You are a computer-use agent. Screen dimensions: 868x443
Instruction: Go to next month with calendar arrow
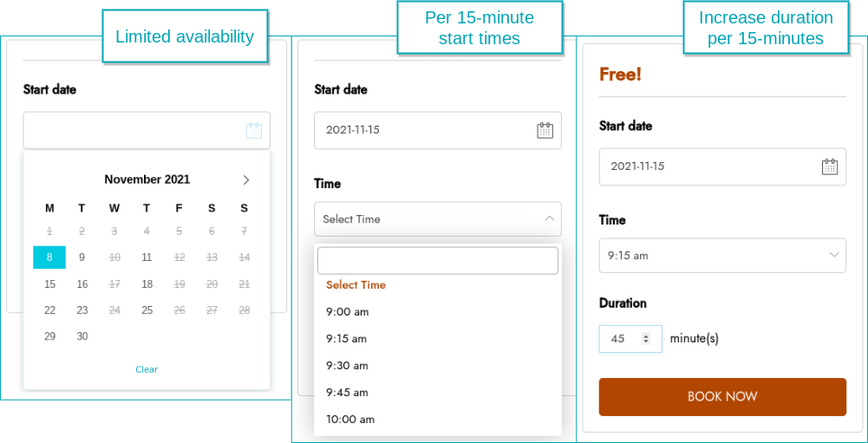pos(246,180)
